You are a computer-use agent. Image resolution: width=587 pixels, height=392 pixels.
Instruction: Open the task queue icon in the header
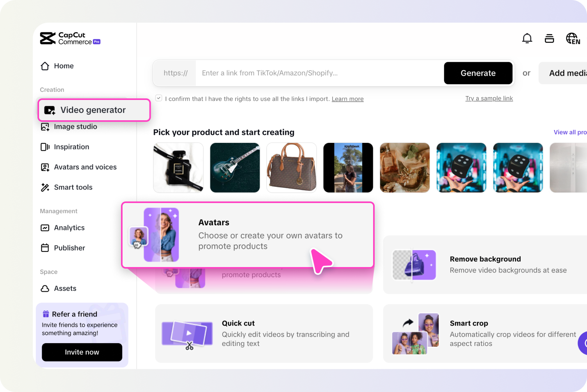tap(549, 38)
